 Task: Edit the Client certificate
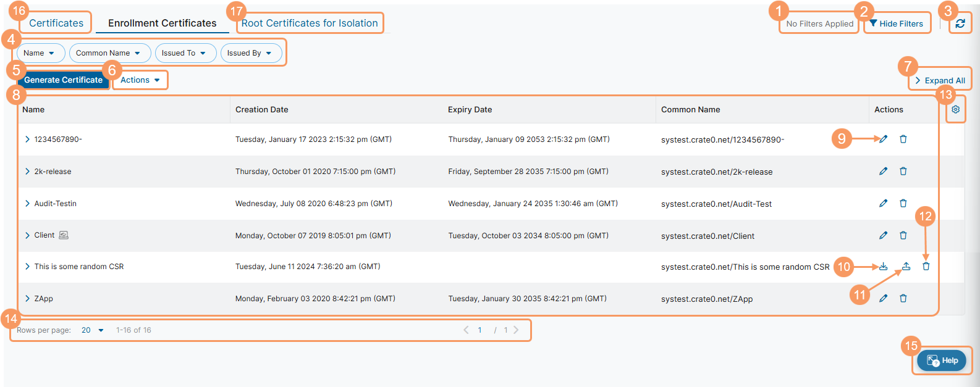pos(884,235)
